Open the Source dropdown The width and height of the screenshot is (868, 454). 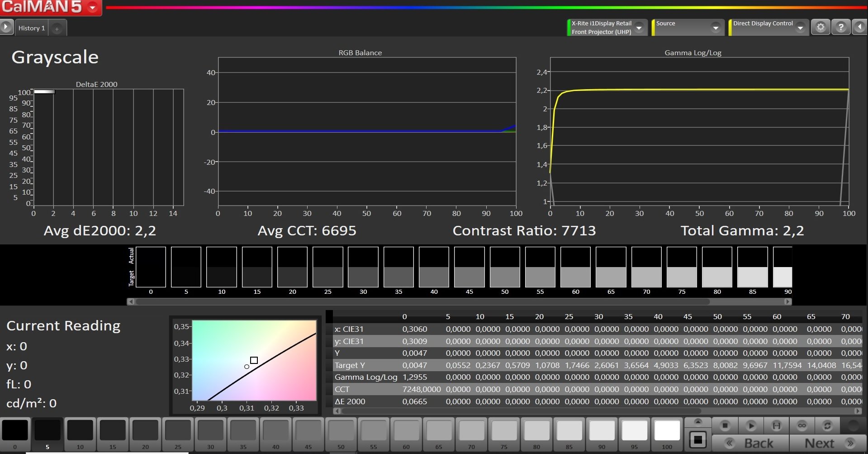tap(716, 28)
